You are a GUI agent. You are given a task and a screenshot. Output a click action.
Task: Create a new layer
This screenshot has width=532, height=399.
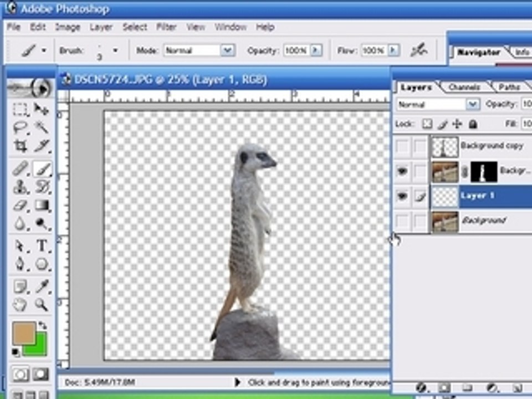(x=516, y=388)
